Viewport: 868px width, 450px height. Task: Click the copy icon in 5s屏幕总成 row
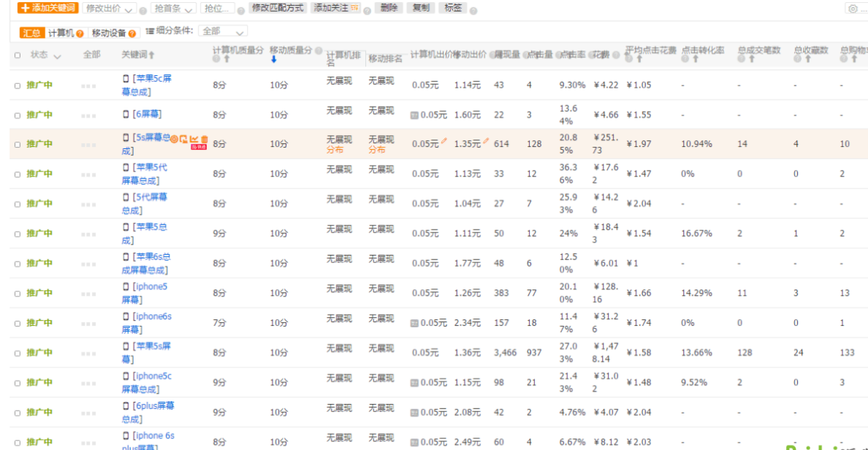click(x=183, y=140)
